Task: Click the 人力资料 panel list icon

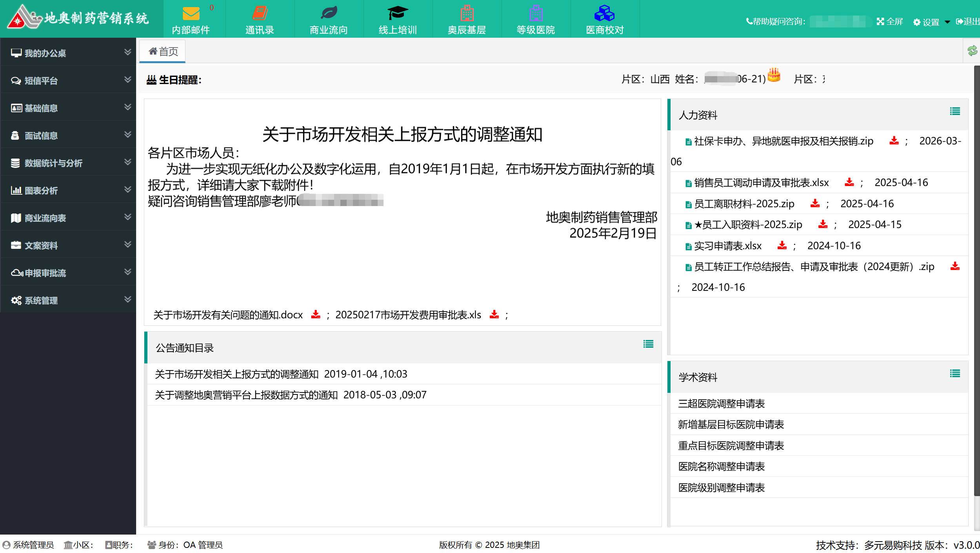Action: [955, 111]
